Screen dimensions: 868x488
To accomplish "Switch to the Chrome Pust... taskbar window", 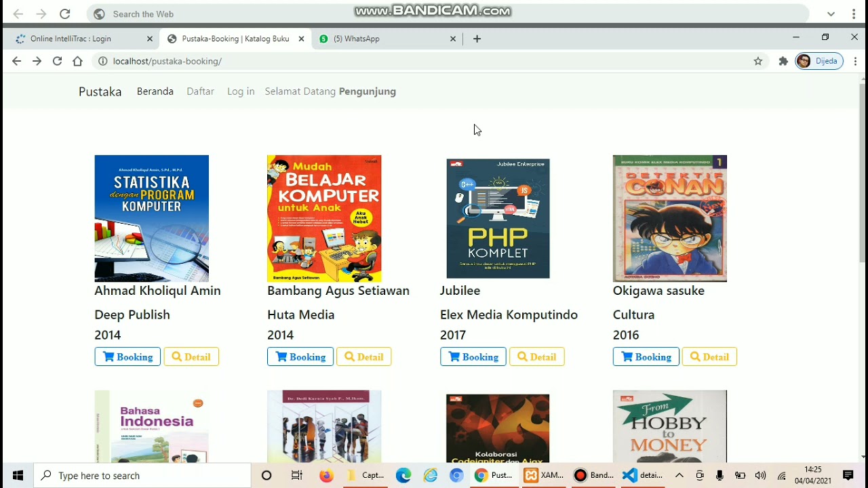I will (494, 476).
